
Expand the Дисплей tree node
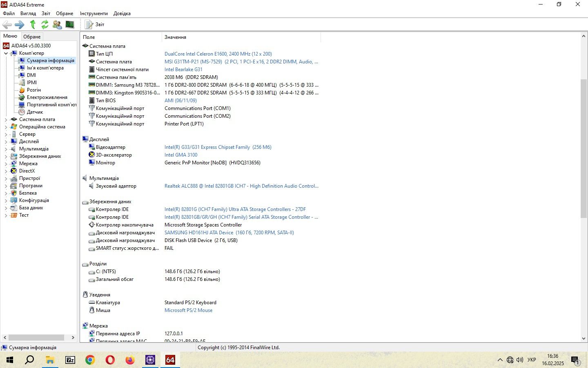point(6,141)
